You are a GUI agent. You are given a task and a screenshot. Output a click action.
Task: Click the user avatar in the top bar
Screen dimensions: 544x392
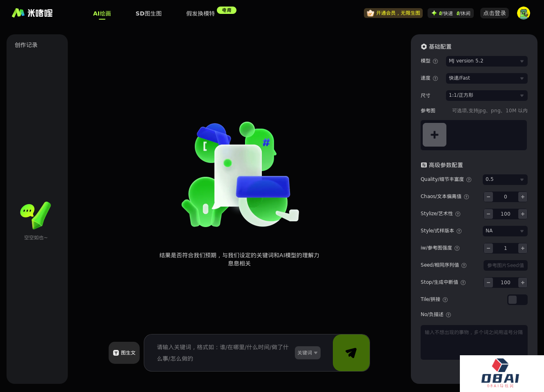pos(523,13)
